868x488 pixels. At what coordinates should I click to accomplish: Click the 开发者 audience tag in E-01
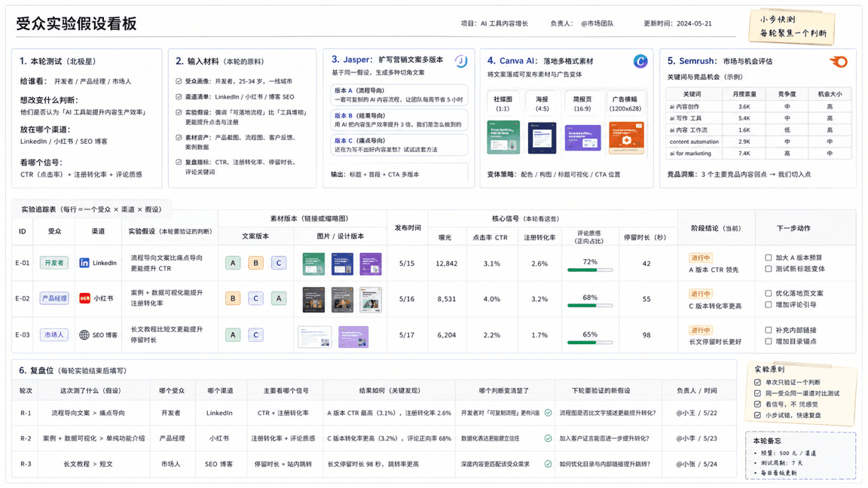coord(53,263)
